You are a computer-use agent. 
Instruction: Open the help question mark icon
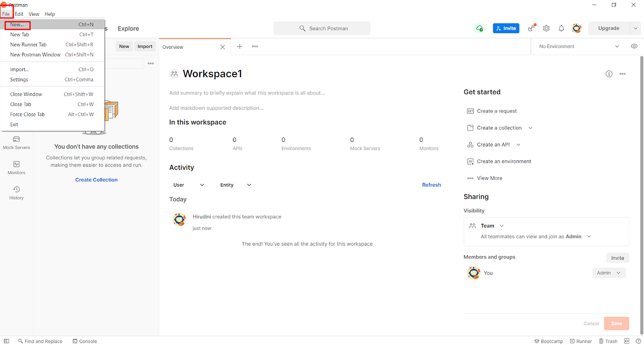[x=638, y=341]
